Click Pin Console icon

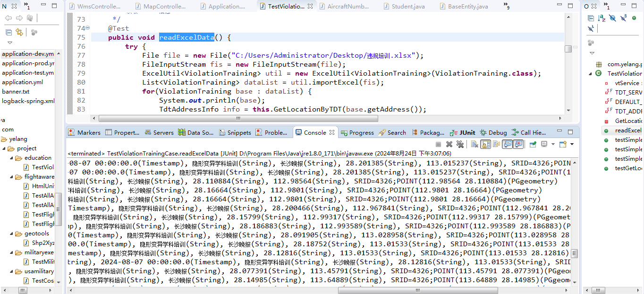coord(533,144)
